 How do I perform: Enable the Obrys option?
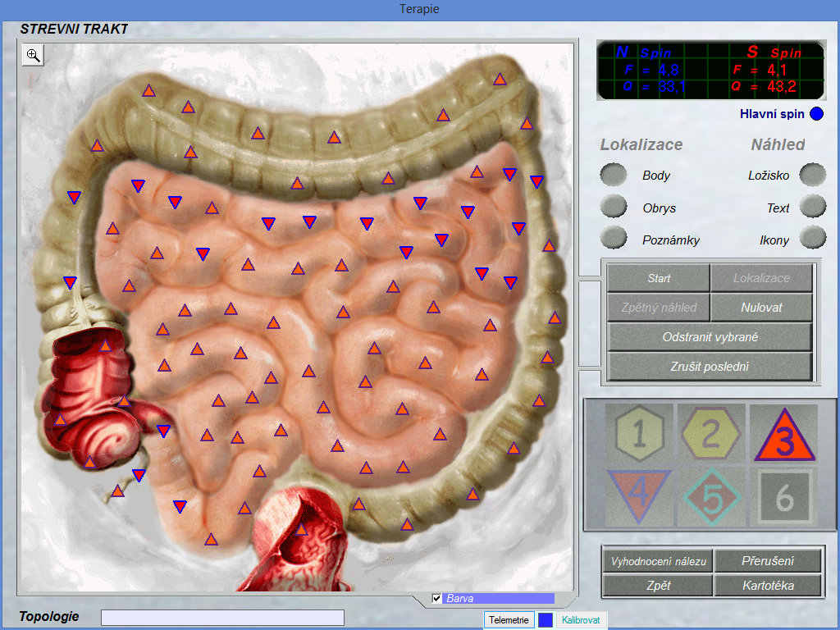[x=614, y=206]
